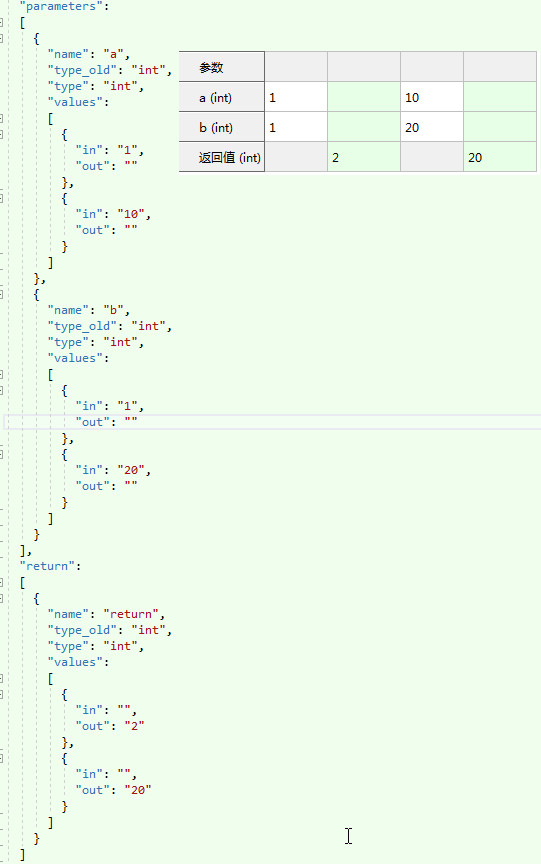Click return value cell showing 2
Screen dimensions: 541x864
tap(364, 157)
